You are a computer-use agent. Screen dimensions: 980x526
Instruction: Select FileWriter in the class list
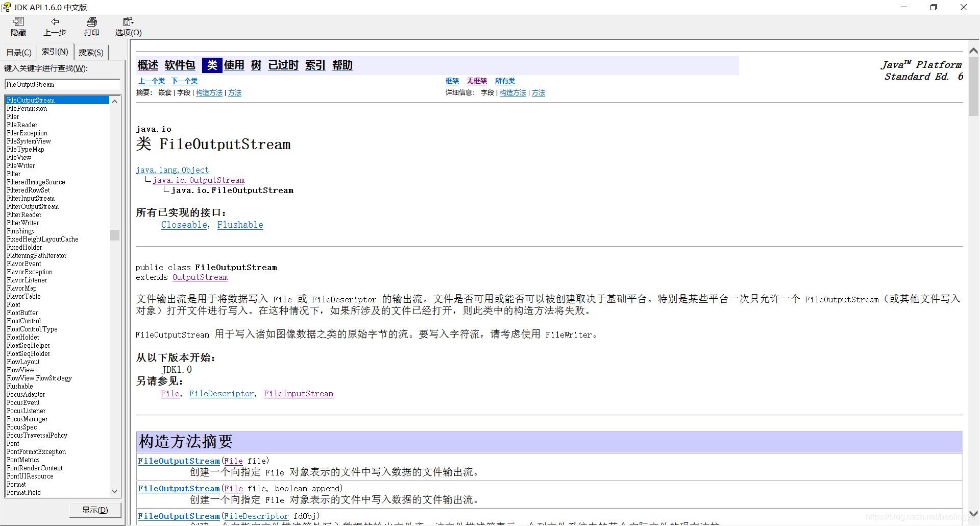point(20,165)
